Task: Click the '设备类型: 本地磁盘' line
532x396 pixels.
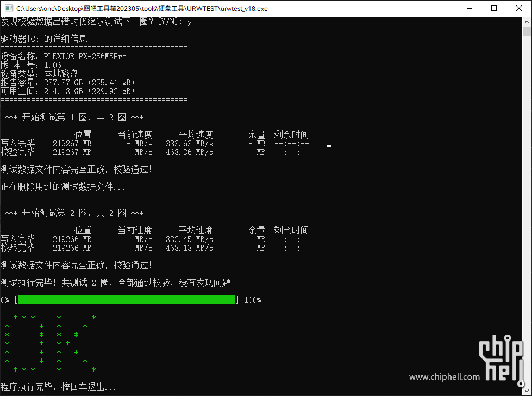Action: click(39, 73)
